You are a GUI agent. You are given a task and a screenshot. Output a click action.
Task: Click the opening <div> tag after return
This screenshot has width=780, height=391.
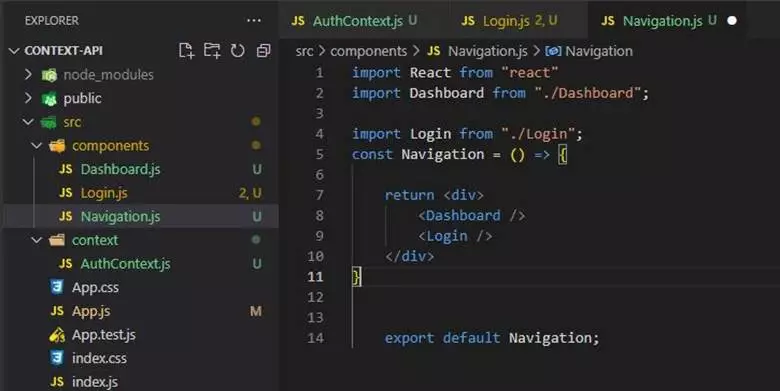point(463,195)
